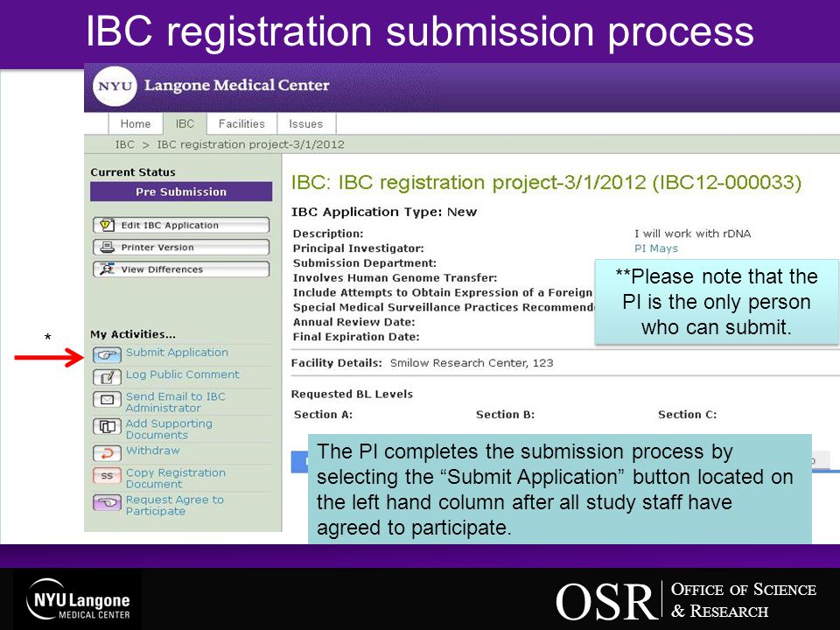
Task: Click the Add Supporting Documents icon
Action: [107, 426]
